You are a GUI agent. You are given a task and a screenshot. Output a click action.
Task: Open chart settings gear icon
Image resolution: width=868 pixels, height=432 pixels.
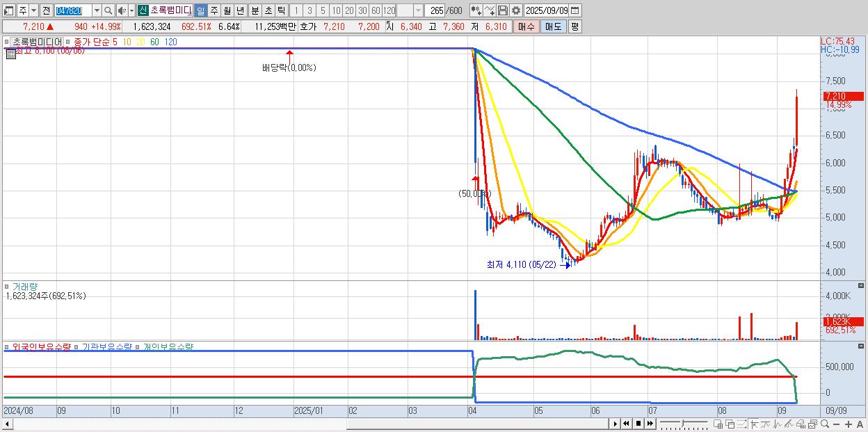(x=515, y=10)
